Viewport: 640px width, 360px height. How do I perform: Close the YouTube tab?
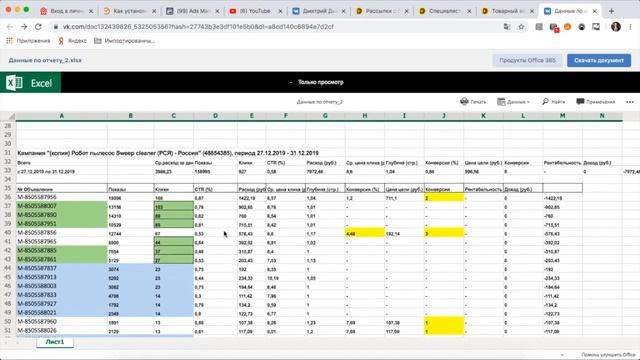[280, 11]
